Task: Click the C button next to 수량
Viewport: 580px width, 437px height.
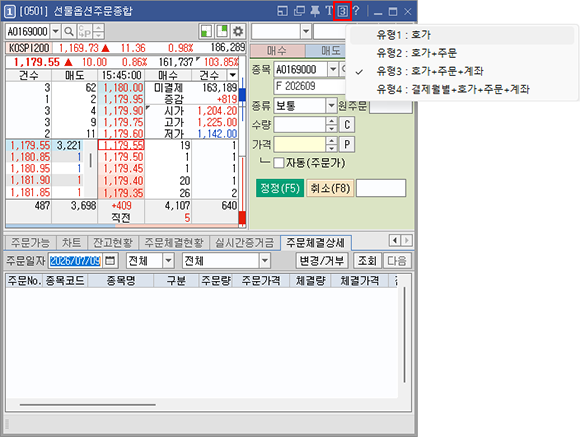Action: pos(347,125)
